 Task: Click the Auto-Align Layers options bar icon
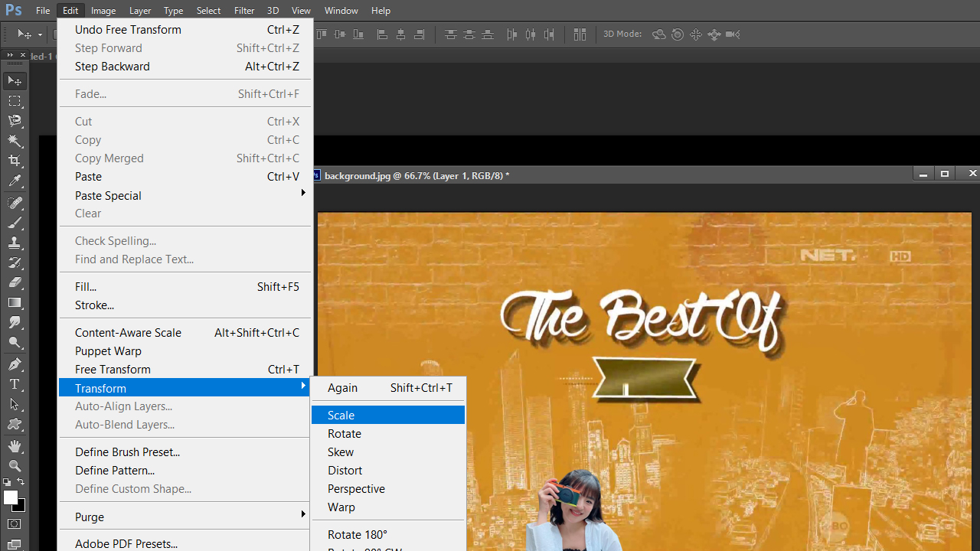coord(580,34)
